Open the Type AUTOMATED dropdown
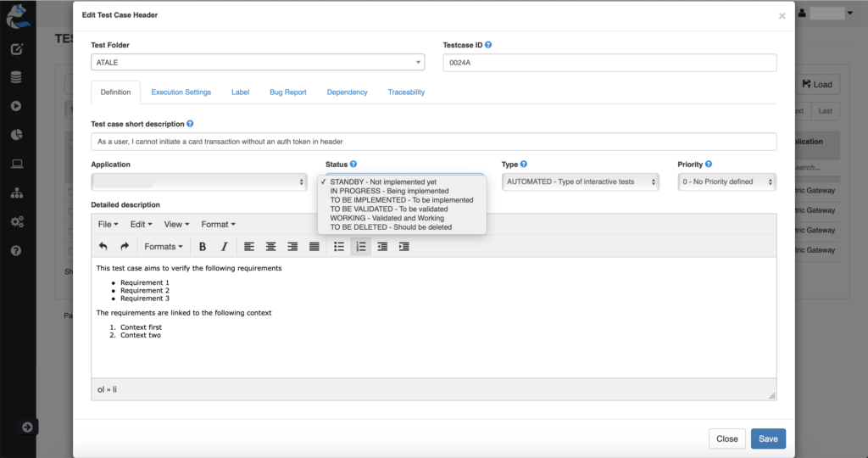The width and height of the screenshot is (868, 458). click(x=581, y=182)
